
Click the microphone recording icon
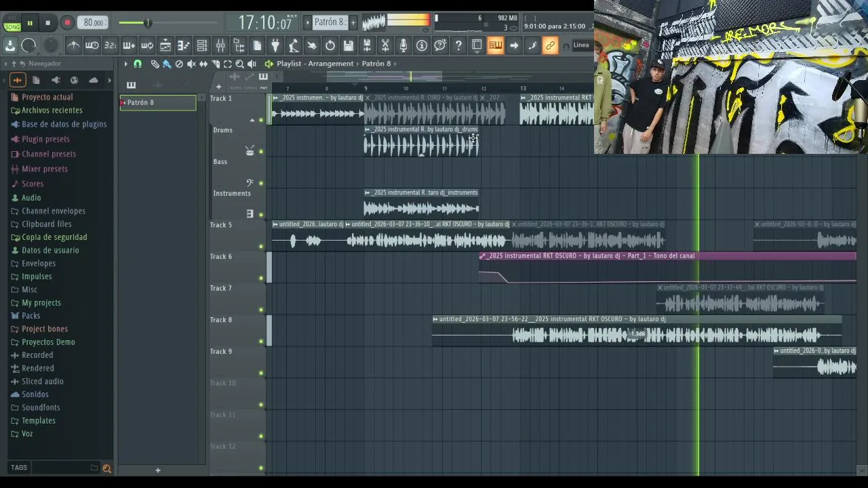click(403, 45)
